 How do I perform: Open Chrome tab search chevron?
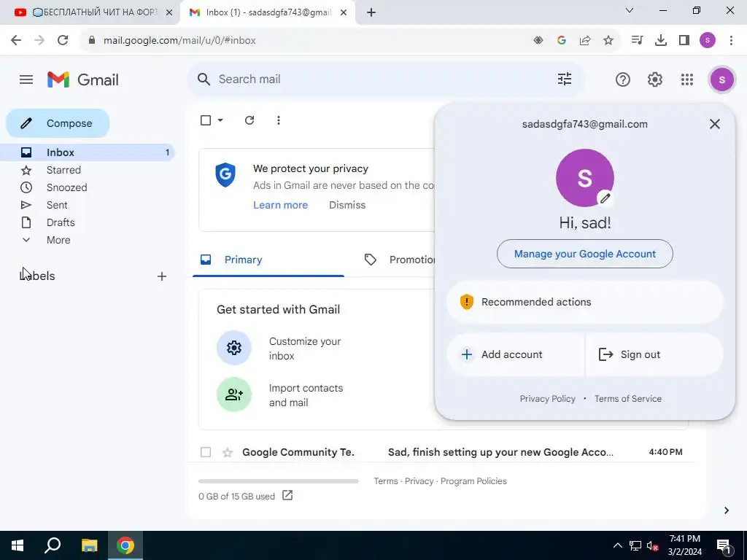630,10
